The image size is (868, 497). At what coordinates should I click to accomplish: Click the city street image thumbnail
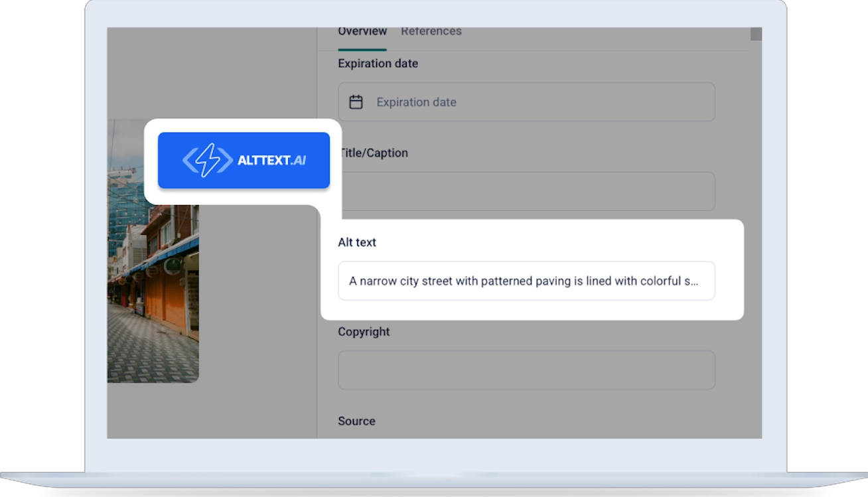point(153,251)
